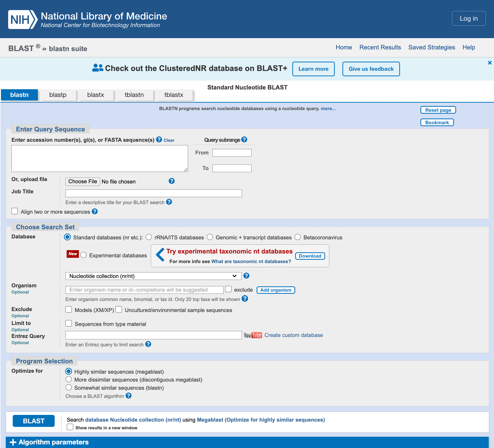Open help for Choose a BLAST algorithm

point(128,395)
